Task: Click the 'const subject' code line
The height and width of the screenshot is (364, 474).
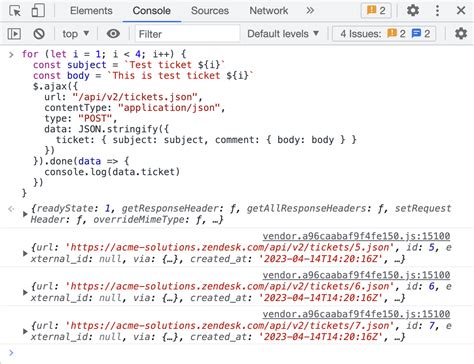Action: click(129, 65)
